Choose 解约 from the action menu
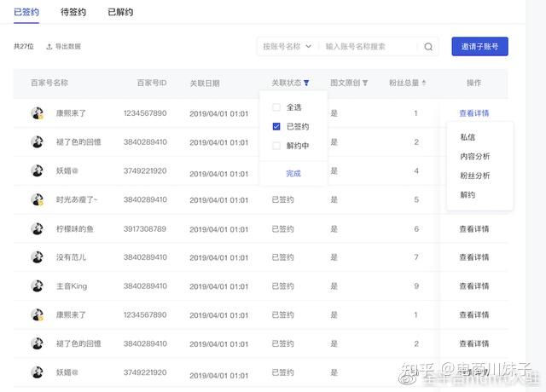The image size is (546, 392). [x=468, y=194]
